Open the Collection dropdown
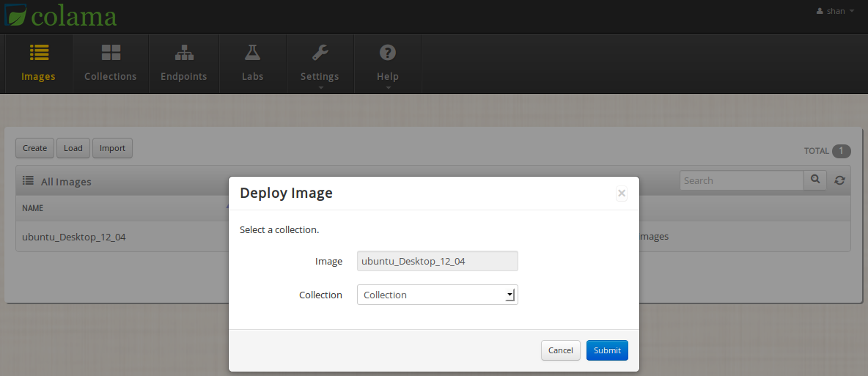Image resolution: width=868 pixels, height=376 pixels. point(438,295)
